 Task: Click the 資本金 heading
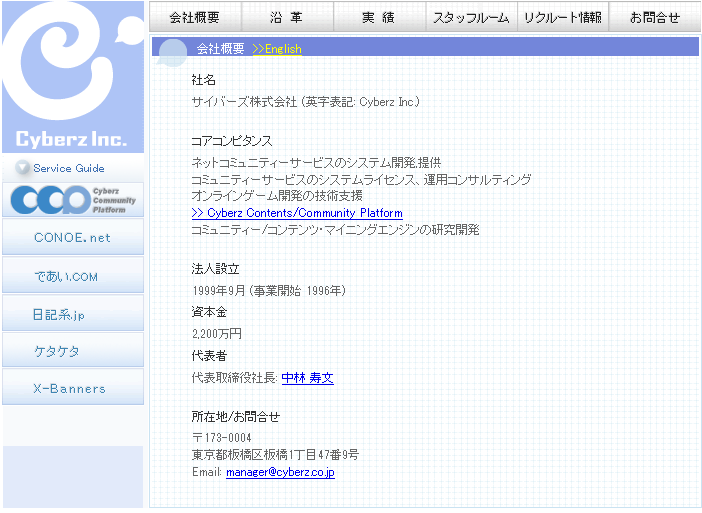point(209,312)
